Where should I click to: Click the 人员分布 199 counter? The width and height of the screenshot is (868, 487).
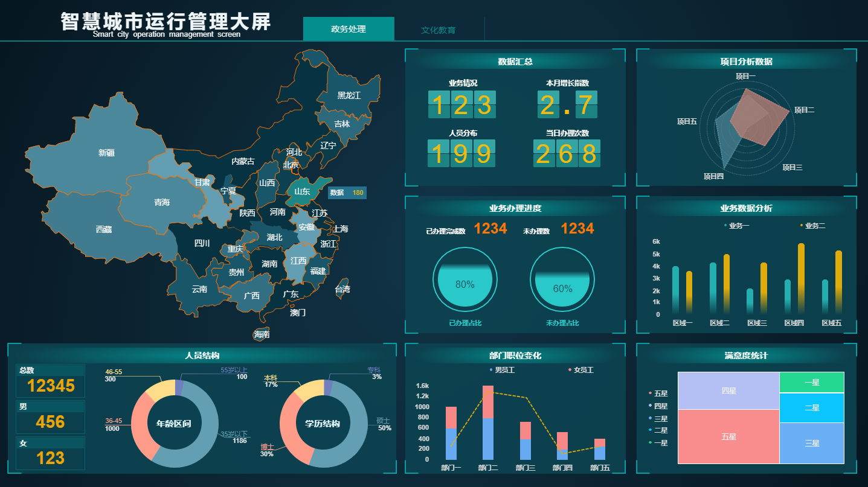(462, 153)
